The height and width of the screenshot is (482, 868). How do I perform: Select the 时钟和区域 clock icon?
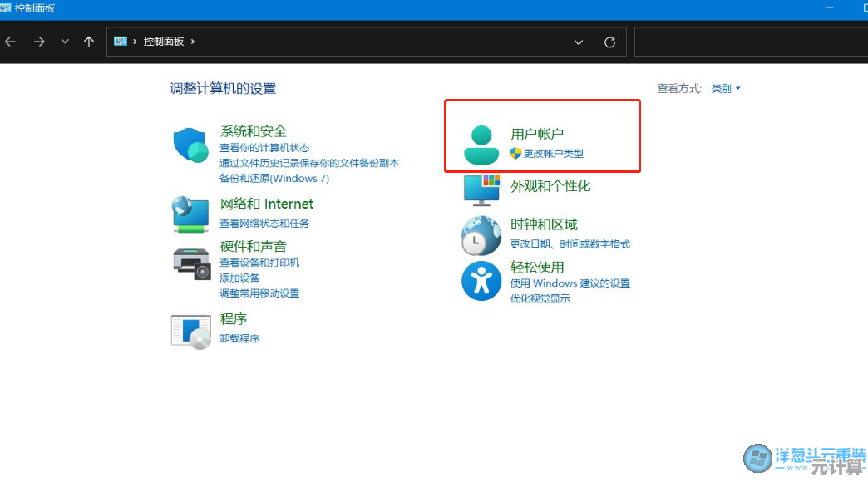(481, 235)
